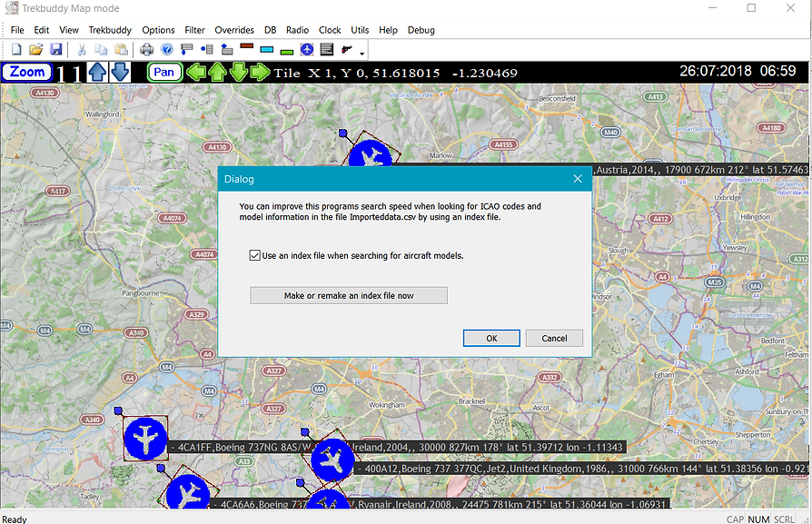This screenshot has width=812, height=524.
Task: Toggle 'Use an index file' checkbox
Action: coord(255,255)
